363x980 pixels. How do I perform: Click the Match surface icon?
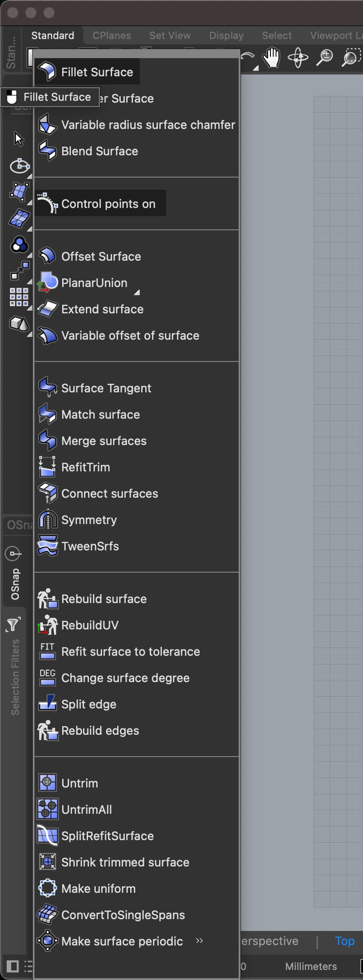[47, 415]
